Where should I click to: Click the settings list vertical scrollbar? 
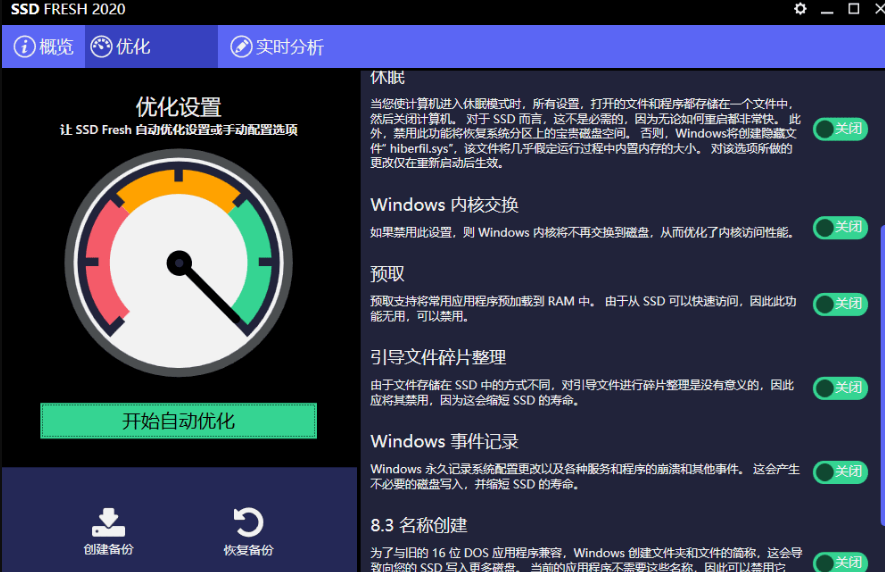click(882, 375)
